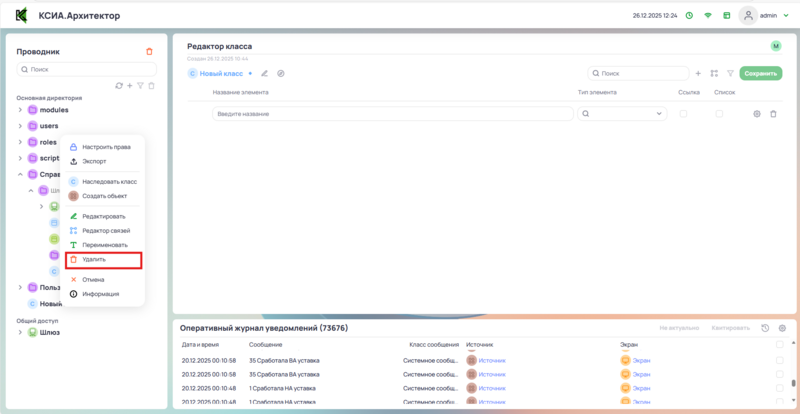Open the Тип элемента dropdown
The image size is (800, 414).
point(622,114)
